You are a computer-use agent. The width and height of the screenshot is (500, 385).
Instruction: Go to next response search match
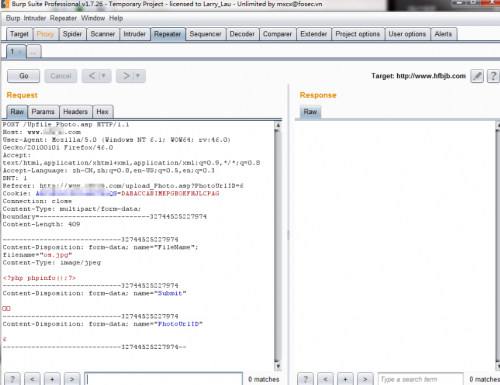pos(365,379)
